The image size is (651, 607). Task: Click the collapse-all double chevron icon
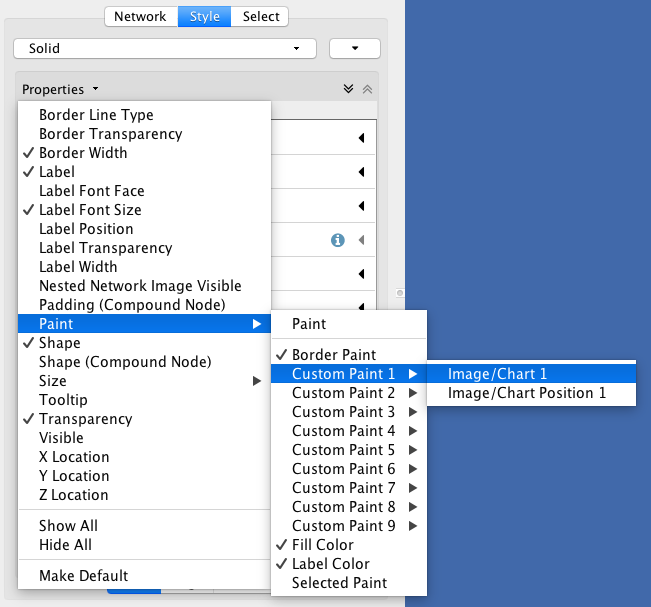pos(367,89)
